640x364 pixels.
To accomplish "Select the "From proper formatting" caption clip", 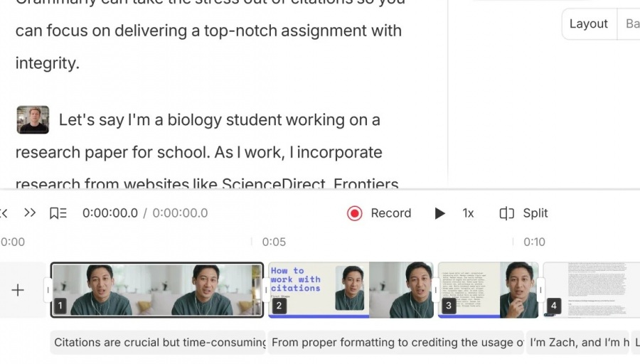I will (x=395, y=343).
